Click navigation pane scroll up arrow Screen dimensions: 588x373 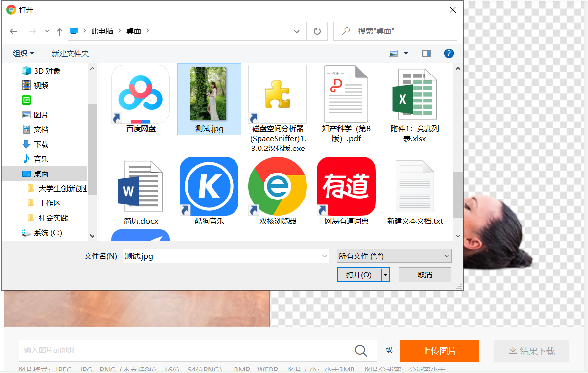click(x=92, y=69)
